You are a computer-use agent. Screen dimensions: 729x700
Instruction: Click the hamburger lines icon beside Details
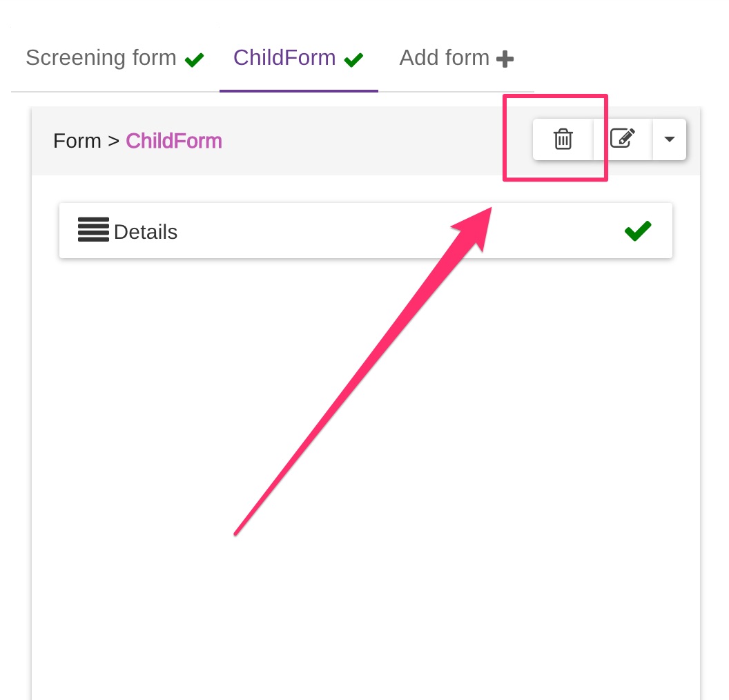click(93, 230)
